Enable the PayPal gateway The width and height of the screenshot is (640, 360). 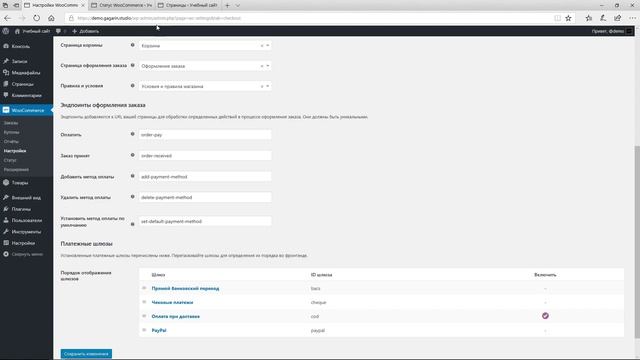tap(545, 331)
